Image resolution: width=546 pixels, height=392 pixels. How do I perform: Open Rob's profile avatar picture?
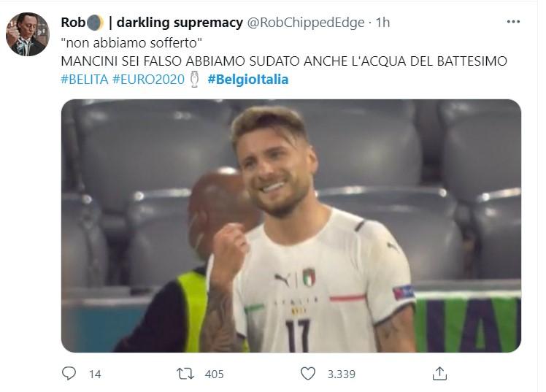tap(28, 34)
